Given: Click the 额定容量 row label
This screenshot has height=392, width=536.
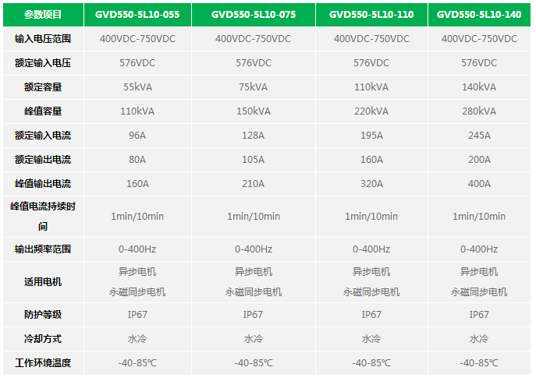Looking at the screenshot, I should pos(43,87).
